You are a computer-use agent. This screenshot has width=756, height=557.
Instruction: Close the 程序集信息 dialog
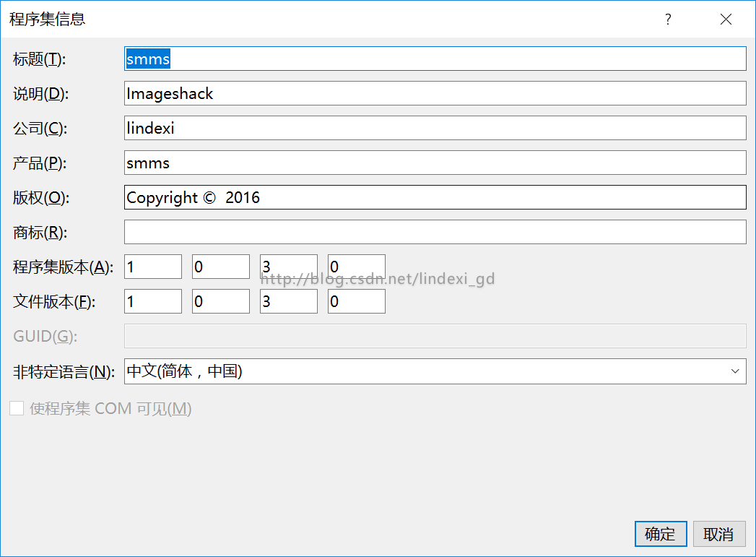click(x=726, y=20)
